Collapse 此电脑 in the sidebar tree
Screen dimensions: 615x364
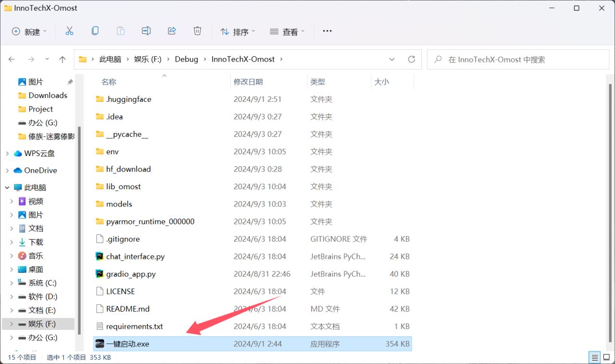pyautogui.click(x=7, y=187)
